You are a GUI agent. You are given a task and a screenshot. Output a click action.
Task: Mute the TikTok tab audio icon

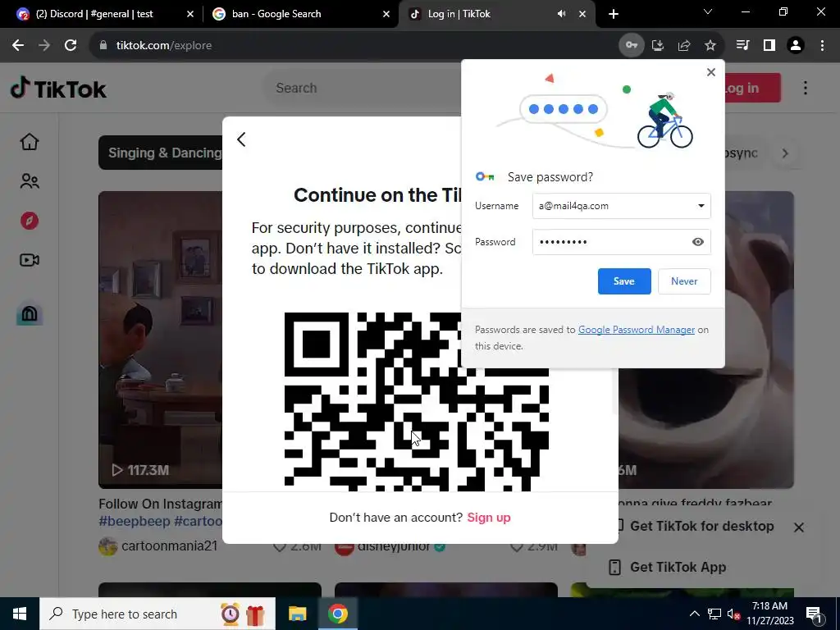pyautogui.click(x=561, y=14)
